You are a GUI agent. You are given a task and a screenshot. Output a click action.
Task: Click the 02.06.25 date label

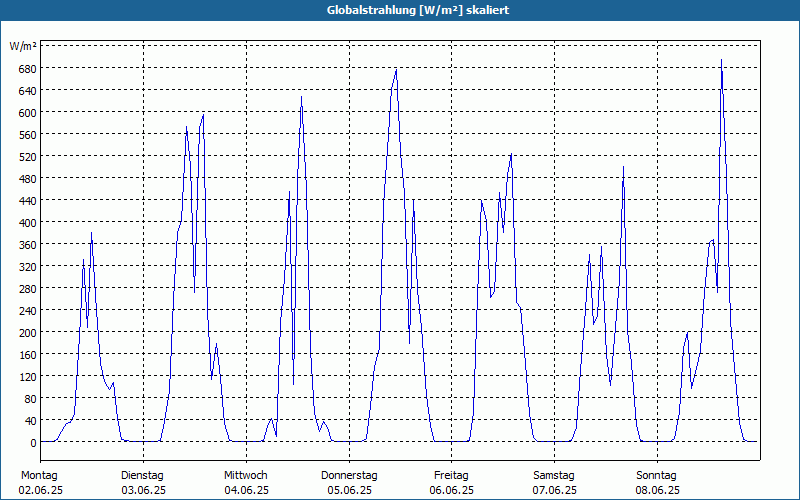(x=41, y=491)
